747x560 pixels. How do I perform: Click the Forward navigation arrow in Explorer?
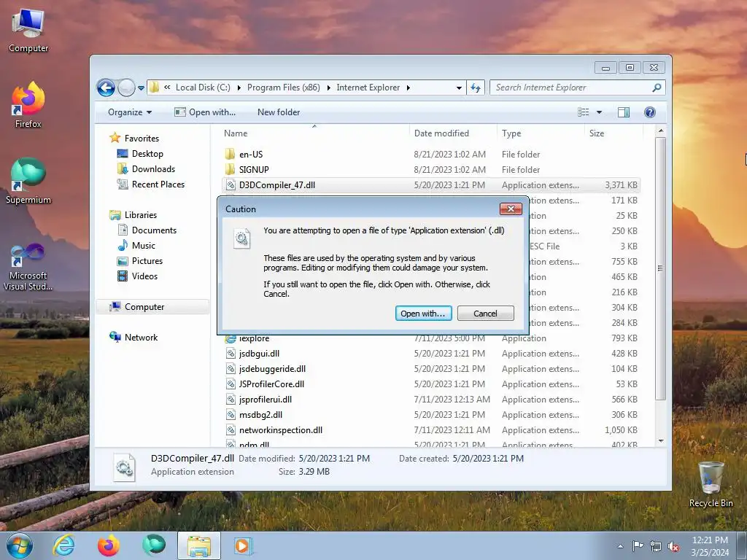pos(126,87)
